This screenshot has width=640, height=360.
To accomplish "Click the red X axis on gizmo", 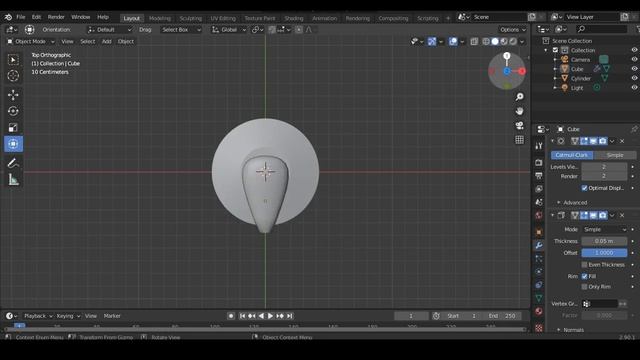I will [x=522, y=71].
